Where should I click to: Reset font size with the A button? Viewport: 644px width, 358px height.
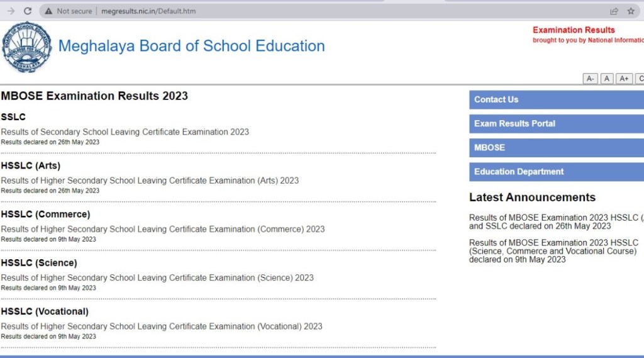point(607,79)
